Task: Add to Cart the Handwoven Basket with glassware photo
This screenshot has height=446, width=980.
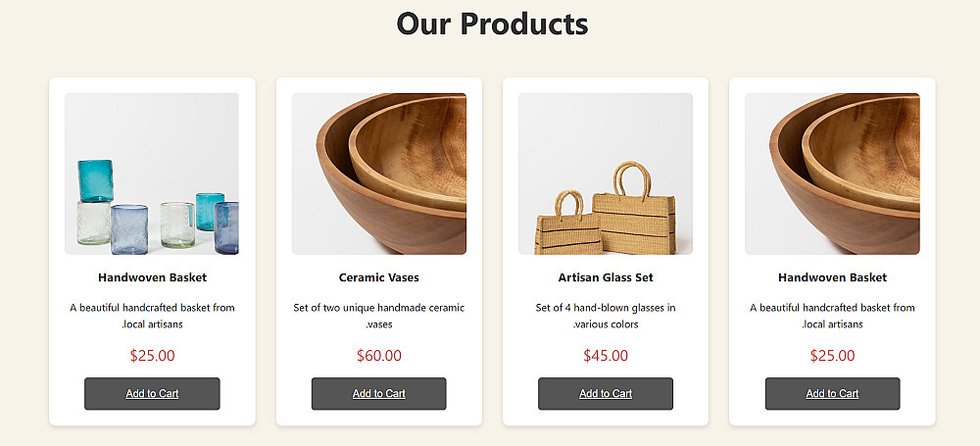Action: [152, 393]
